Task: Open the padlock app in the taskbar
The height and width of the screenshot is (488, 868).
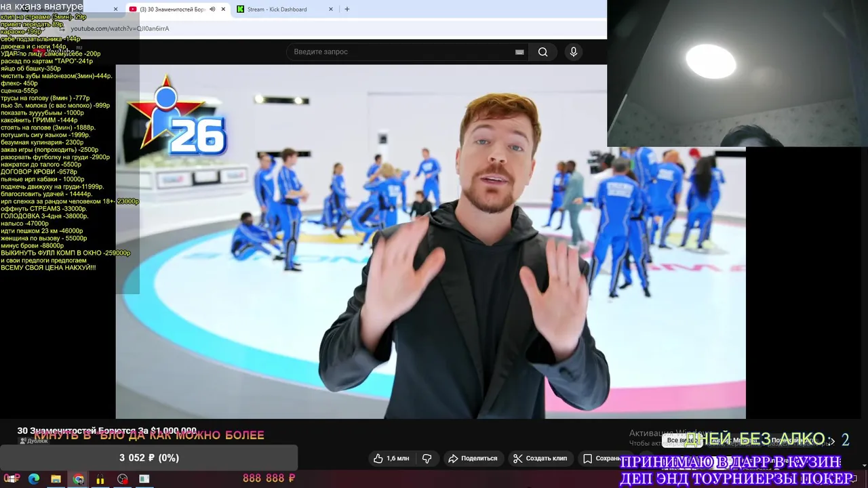Action: coord(100,479)
